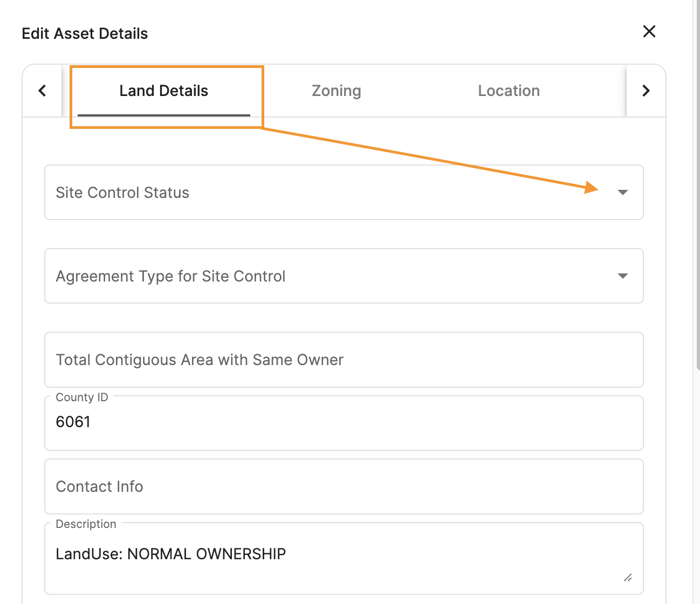The width and height of the screenshot is (700, 604).
Task: Click the Edit Asset Details heading
Action: tap(85, 34)
